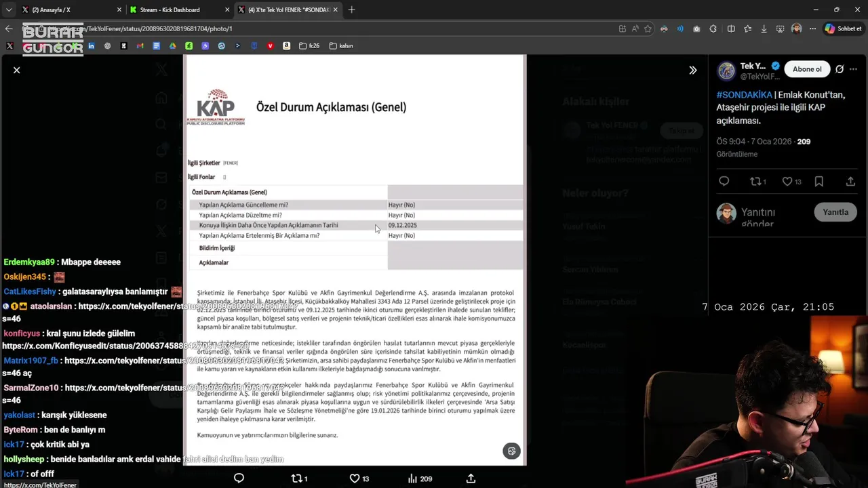
Task: Open the Grok icon next to Abone ol
Action: tap(840, 69)
